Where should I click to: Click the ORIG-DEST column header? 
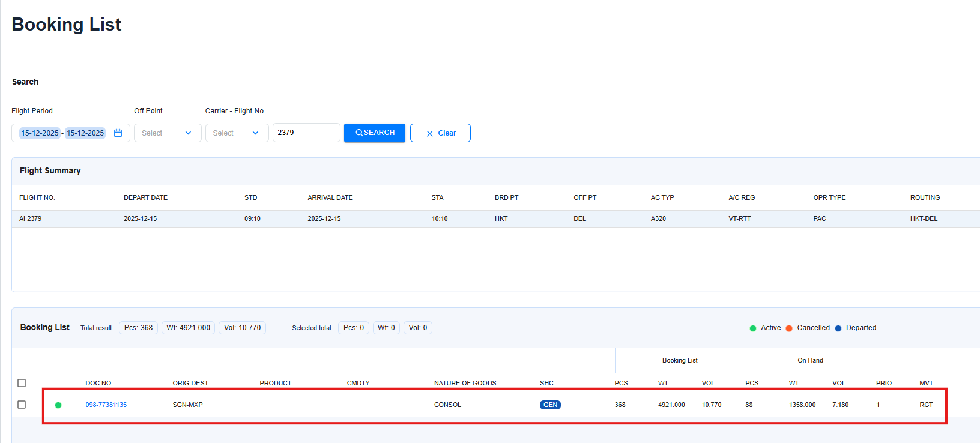coord(190,383)
